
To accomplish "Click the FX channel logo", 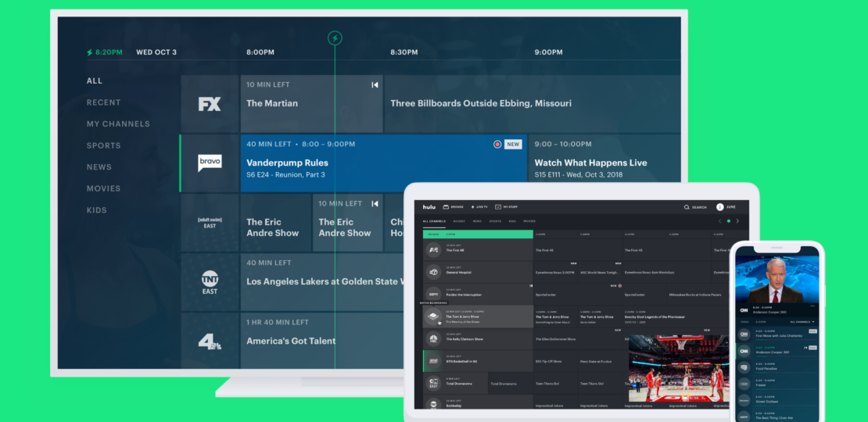I will (210, 104).
